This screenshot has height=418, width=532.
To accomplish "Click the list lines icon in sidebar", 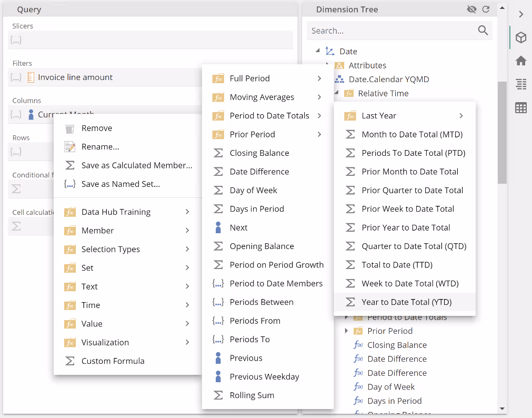I will click(520, 84).
